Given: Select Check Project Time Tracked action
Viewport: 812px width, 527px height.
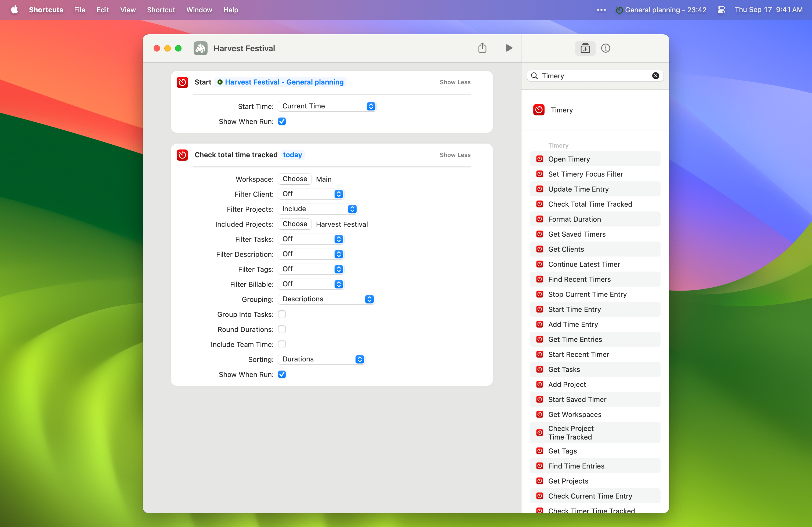Looking at the screenshot, I should tap(595, 432).
